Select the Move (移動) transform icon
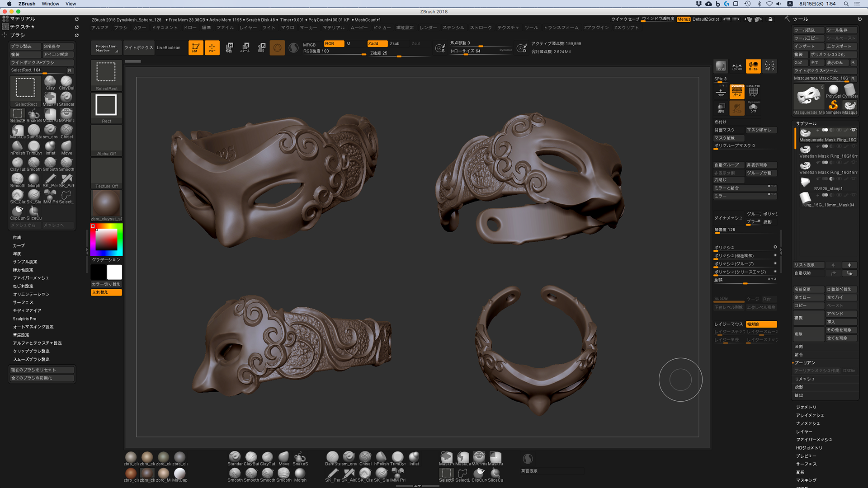The height and width of the screenshot is (488, 868). pos(229,47)
